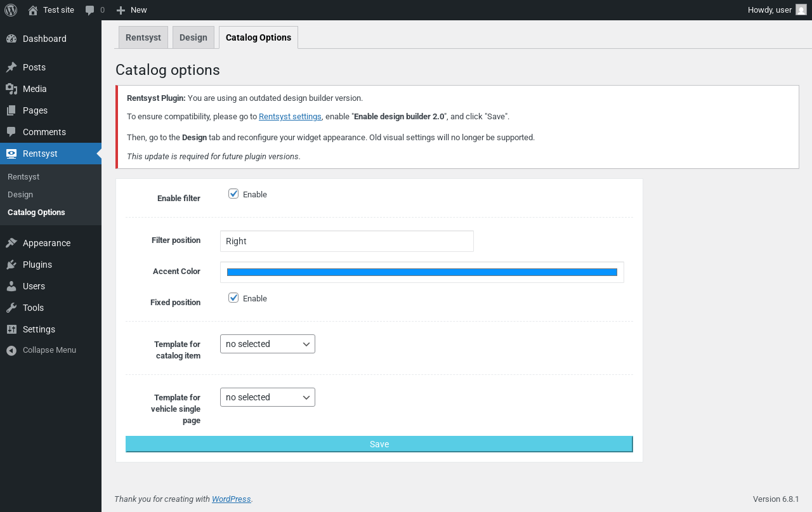Viewport: 812px width, 512px height.
Task: Select the Catalog Options tab
Action: pyautogui.click(x=258, y=37)
